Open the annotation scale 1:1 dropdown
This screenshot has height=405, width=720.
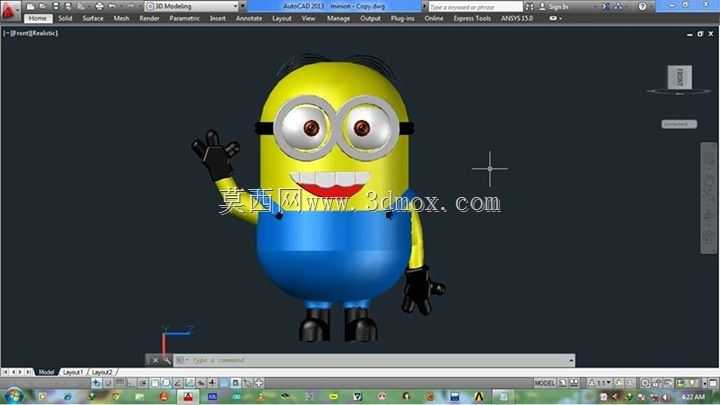(x=602, y=382)
